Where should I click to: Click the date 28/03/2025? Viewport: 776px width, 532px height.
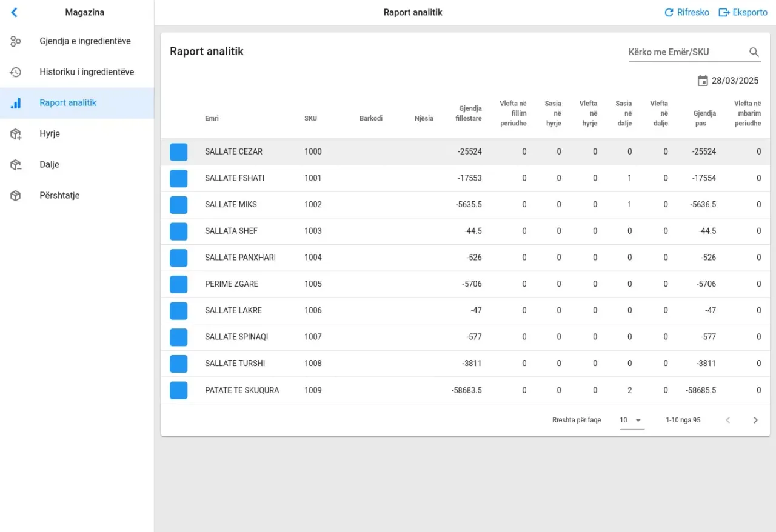735,81
